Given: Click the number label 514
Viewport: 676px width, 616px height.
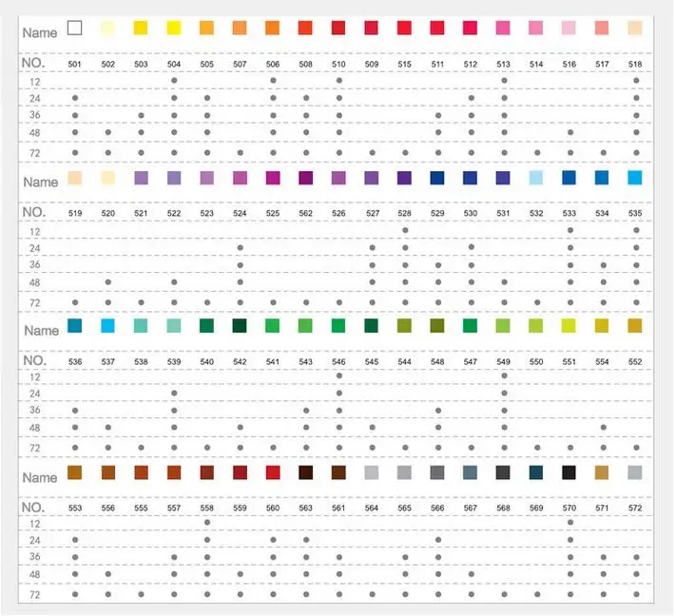Looking at the screenshot, I should (x=536, y=65).
